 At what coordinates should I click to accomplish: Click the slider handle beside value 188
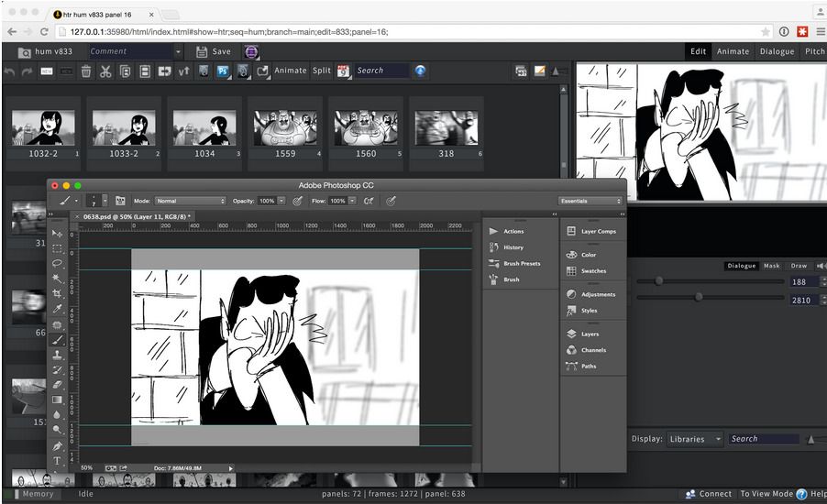point(658,281)
